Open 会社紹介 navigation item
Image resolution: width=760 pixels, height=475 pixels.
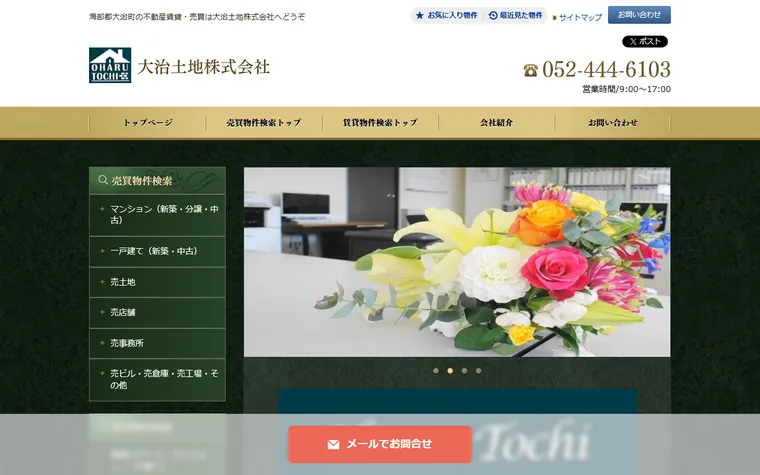pyautogui.click(x=496, y=123)
